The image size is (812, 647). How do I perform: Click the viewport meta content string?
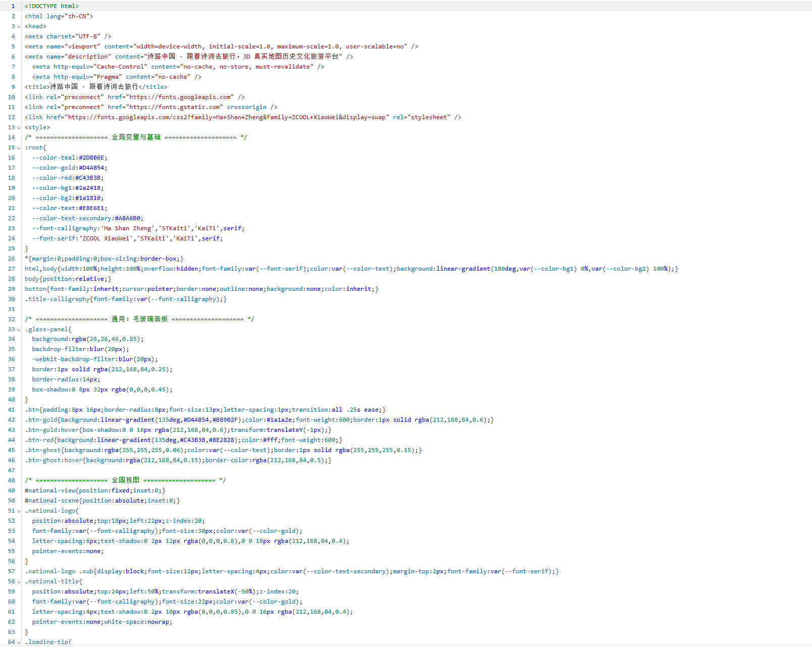270,46
